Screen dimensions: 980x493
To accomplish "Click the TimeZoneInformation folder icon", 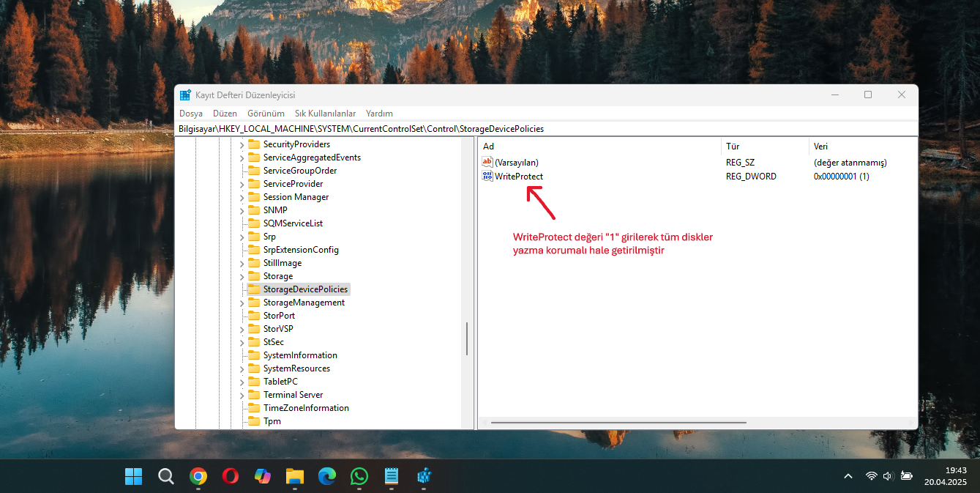I will (254, 408).
